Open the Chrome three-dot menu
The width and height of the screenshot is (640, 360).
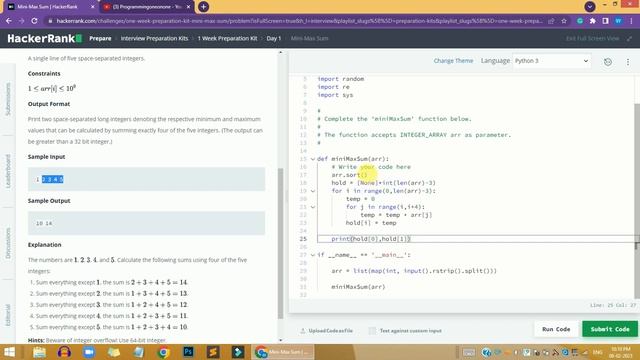pos(631,21)
